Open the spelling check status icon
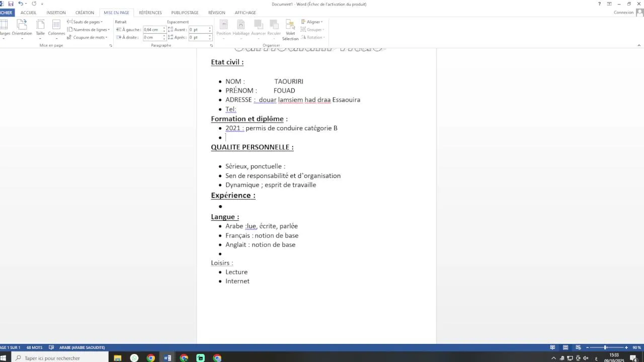Screen dimensions: 644x362 coord(51,347)
